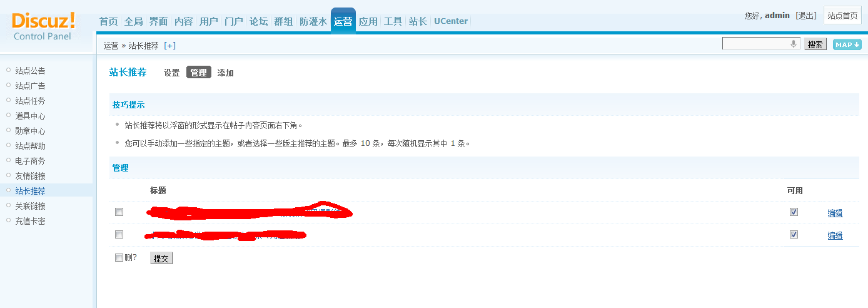The height and width of the screenshot is (308, 868).
Task: Click the microphone icon in search box
Action: (794, 44)
